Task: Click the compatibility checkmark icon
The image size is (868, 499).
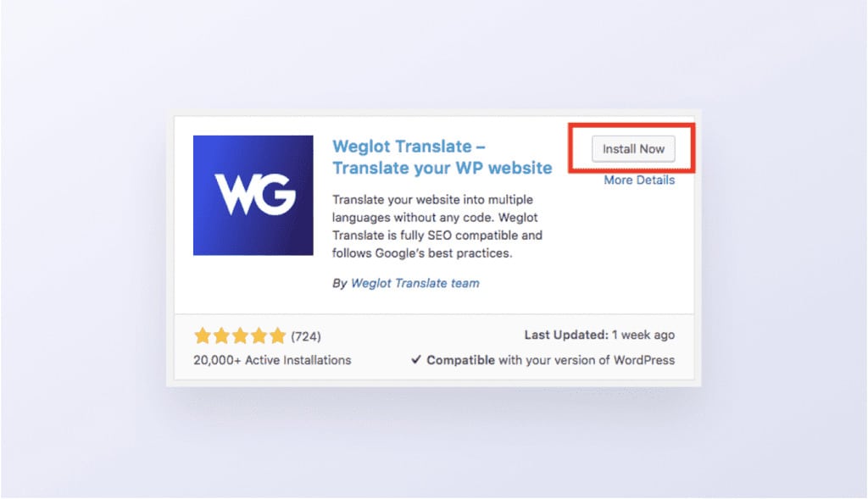Action: click(416, 359)
